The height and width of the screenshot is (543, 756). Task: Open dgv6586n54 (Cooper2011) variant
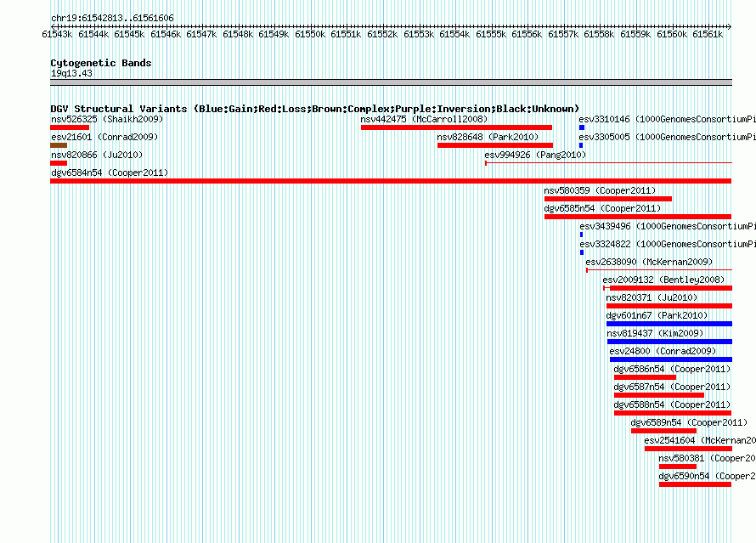(x=672, y=369)
